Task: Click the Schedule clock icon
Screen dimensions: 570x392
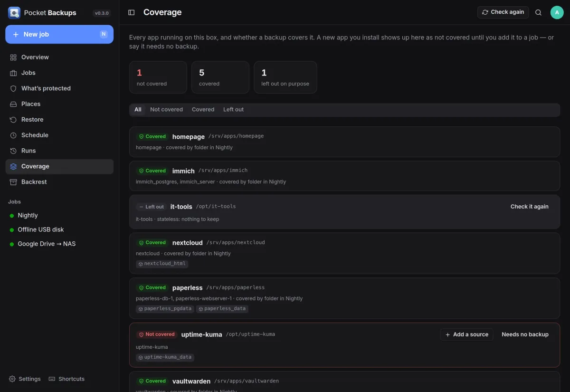Action: [13, 135]
